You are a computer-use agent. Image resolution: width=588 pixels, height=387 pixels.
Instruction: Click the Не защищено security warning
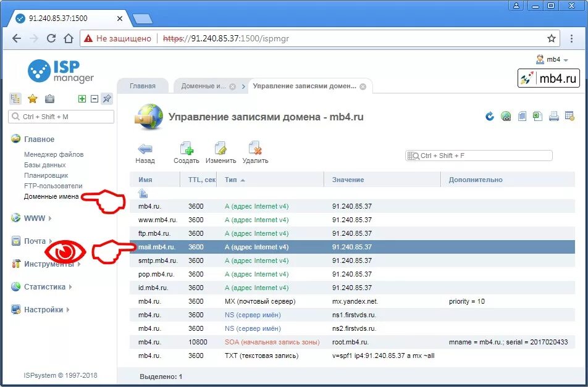(117, 38)
